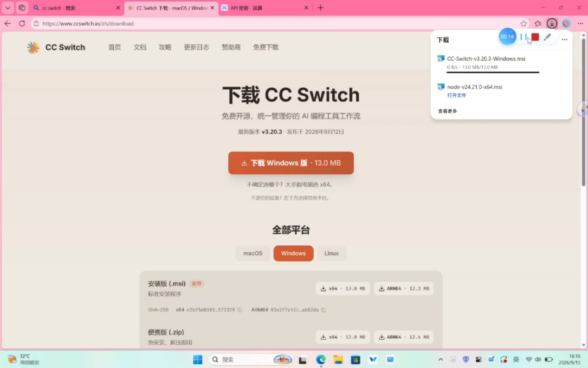Open File Explorer on the taskbar
This screenshot has height=368, width=588.
pyautogui.click(x=338, y=360)
